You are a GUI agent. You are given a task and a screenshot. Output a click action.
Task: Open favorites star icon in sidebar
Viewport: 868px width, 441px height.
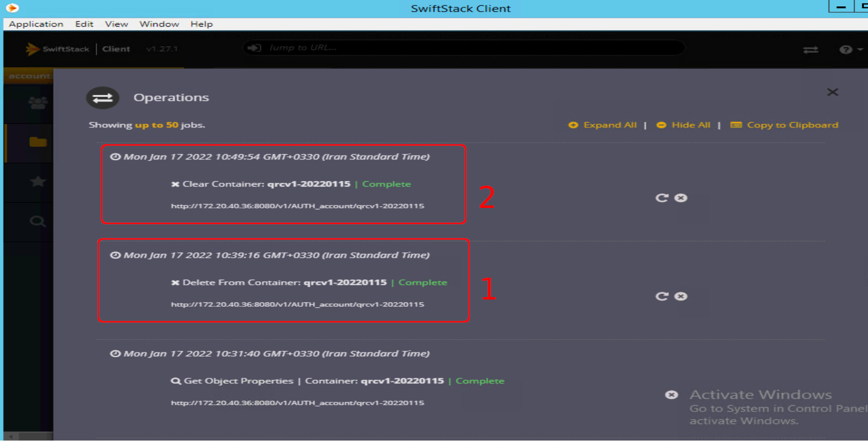pos(38,182)
